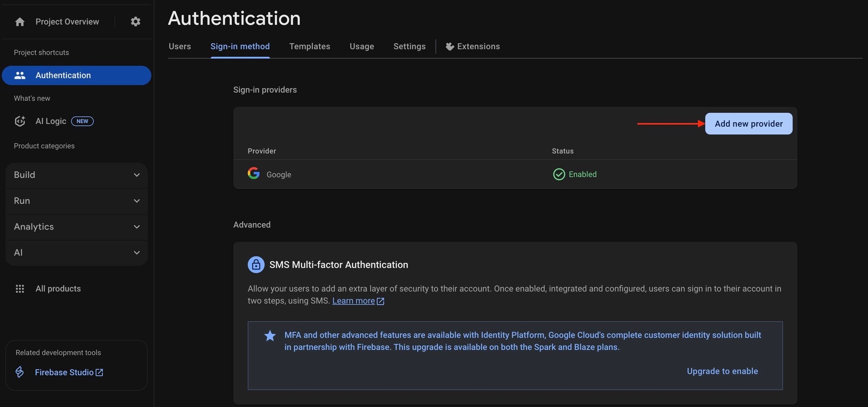Open AI Logic from sidebar
This screenshot has height=407, width=868.
coord(51,121)
